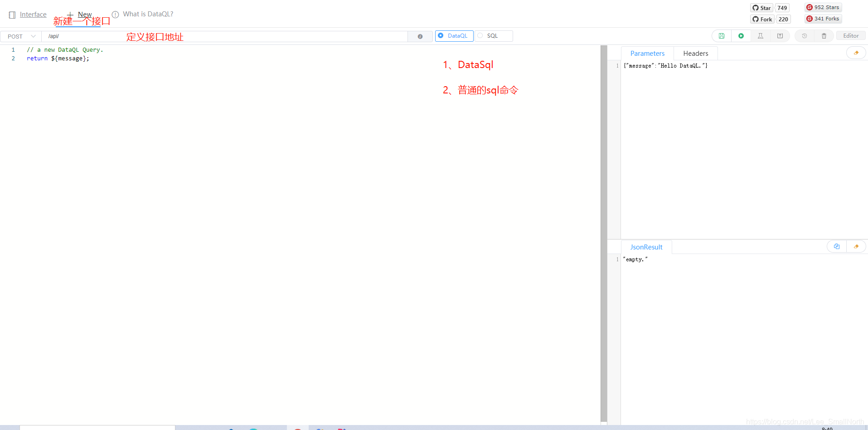The image size is (868, 430).
Task: Run the DataQL query with the play button
Action: pyautogui.click(x=742, y=36)
